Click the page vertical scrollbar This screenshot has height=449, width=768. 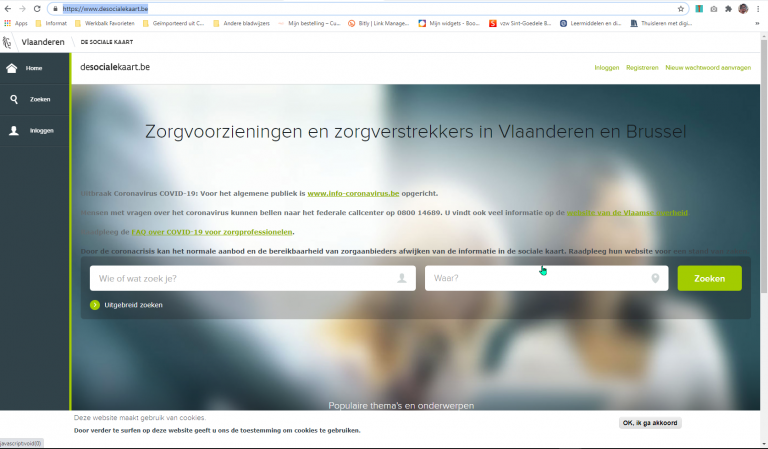(x=764, y=166)
